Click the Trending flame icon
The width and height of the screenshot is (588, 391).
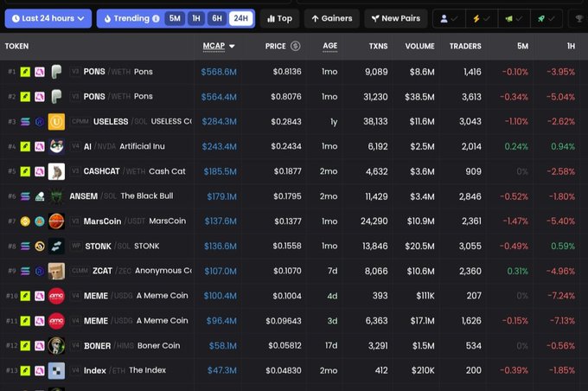click(x=107, y=18)
